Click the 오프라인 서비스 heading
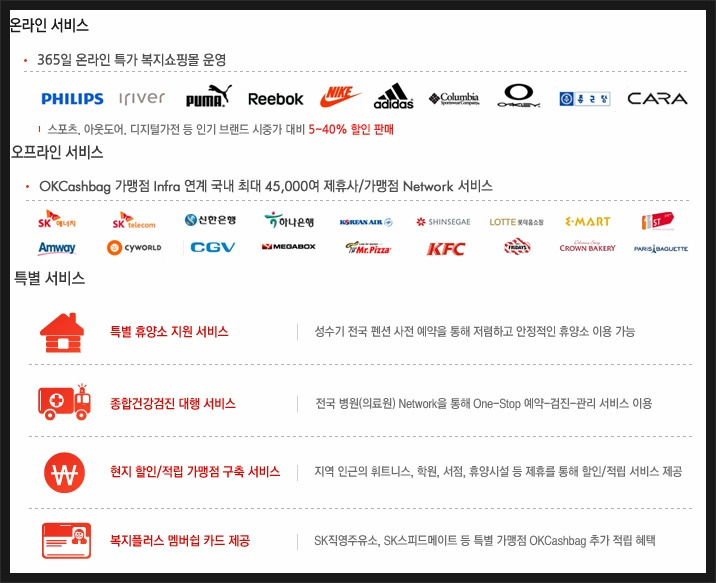 tap(57, 152)
